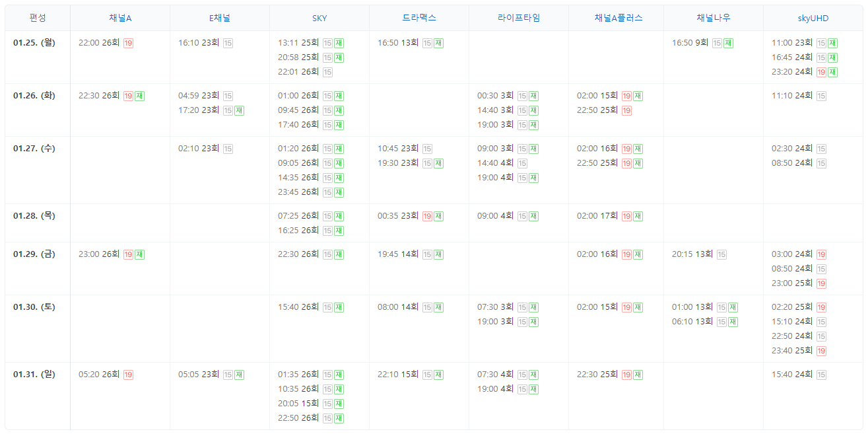Click the skyUHD 16:45 24회 schedule entry

(805, 57)
